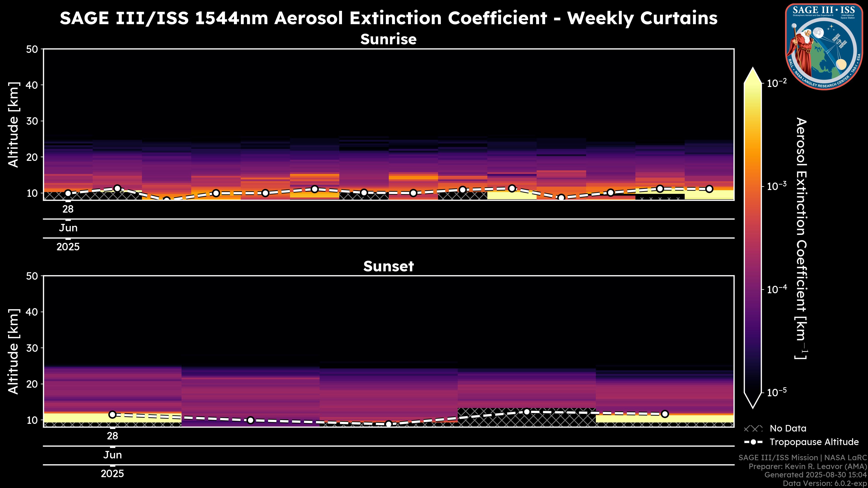
Task: Click the Sunset panel title
Action: (388, 266)
